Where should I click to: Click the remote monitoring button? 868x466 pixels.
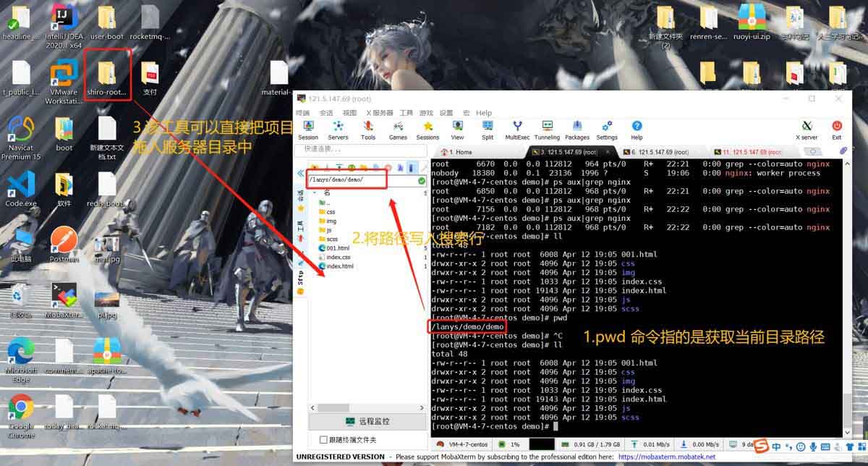point(365,421)
